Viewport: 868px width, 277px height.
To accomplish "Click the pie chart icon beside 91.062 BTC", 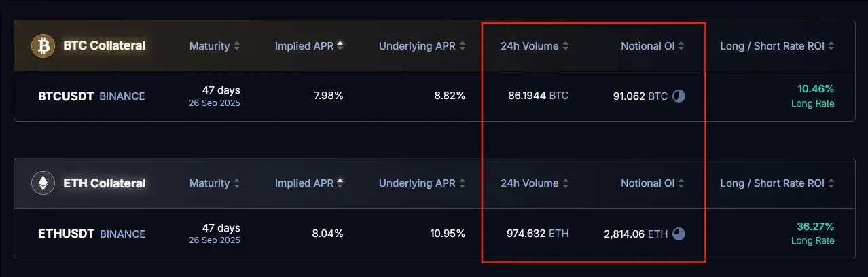I will (x=679, y=96).
